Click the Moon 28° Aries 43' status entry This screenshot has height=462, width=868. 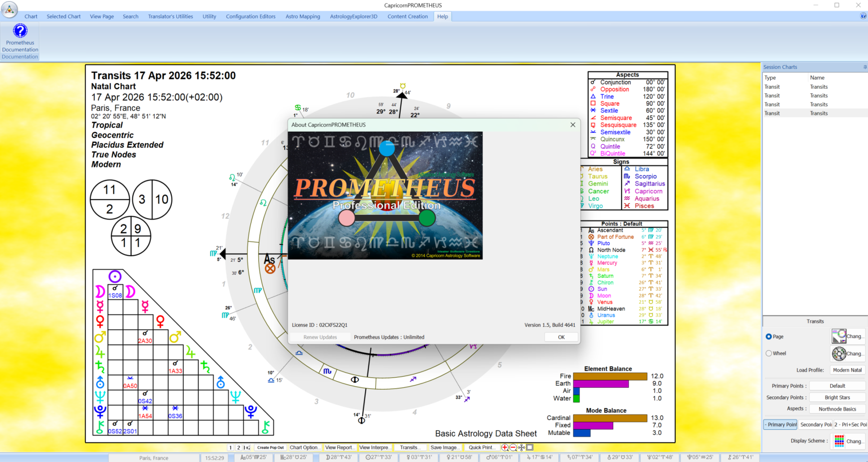[338, 457]
